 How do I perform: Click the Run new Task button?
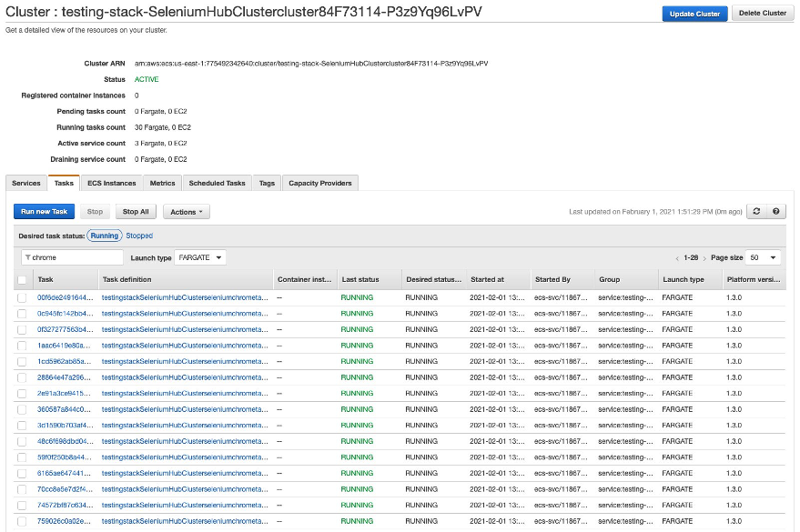tap(44, 211)
